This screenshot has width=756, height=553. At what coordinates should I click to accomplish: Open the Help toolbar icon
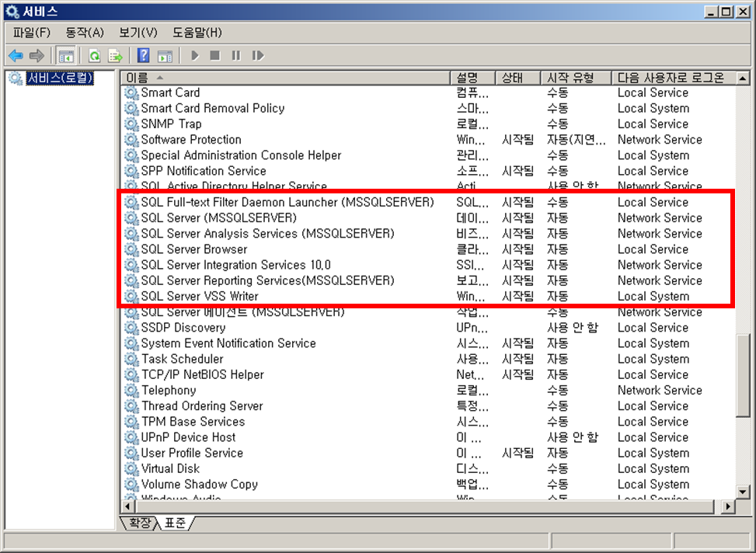pyautogui.click(x=143, y=56)
